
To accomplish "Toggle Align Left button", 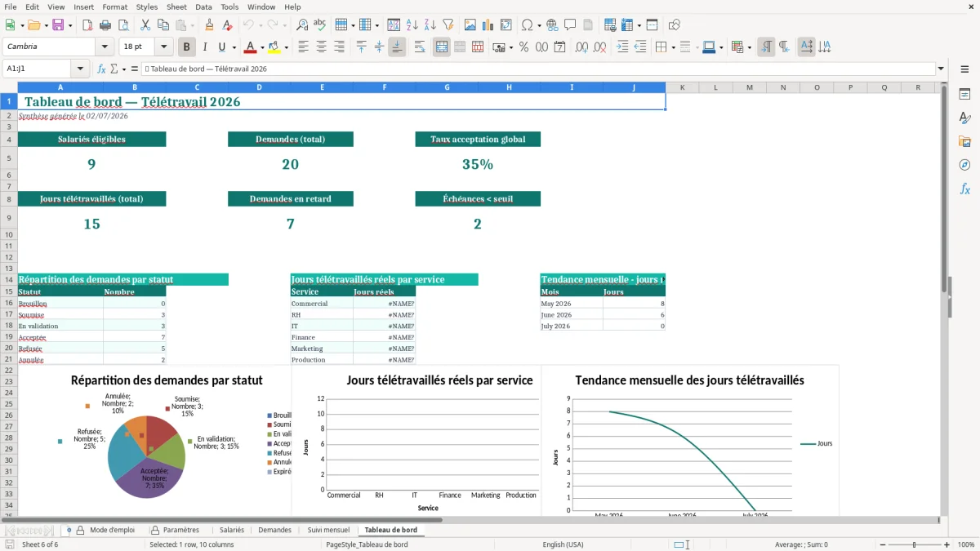I will tap(304, 47).
